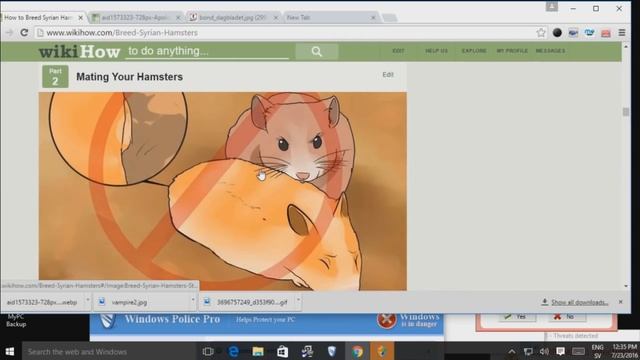640x360 pixels.
Task: Click the black circle extension icon
Action: coord(557,33)
